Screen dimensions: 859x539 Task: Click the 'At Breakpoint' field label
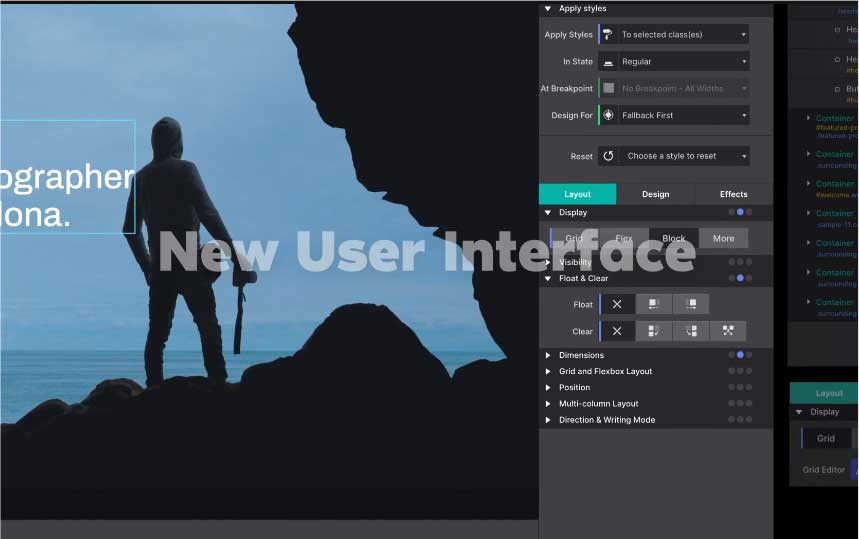click(x=566, y=88)
